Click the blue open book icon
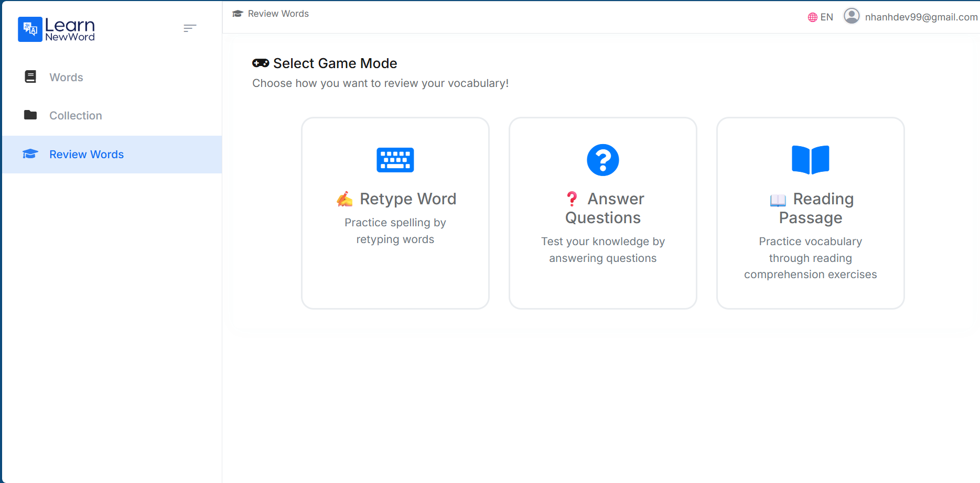The height and width of the screenshot is (483, 980). click(x=810, y=160)
